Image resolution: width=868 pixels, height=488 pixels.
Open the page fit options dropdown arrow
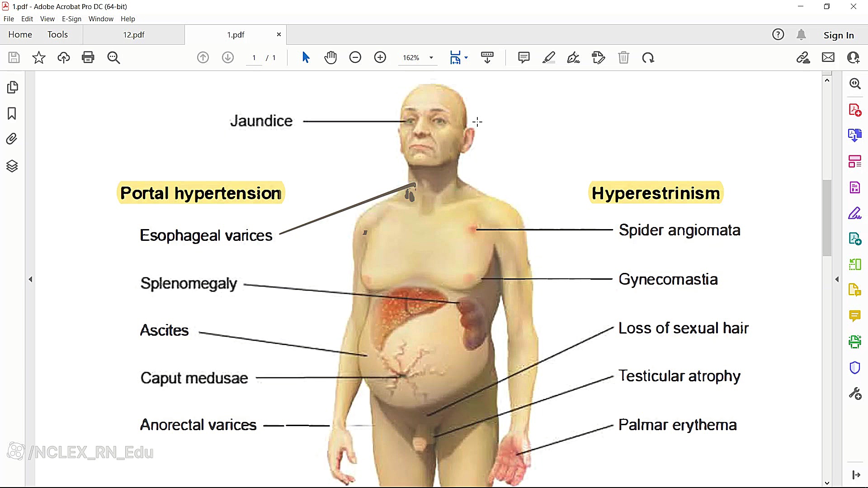[x=466, y=58]
